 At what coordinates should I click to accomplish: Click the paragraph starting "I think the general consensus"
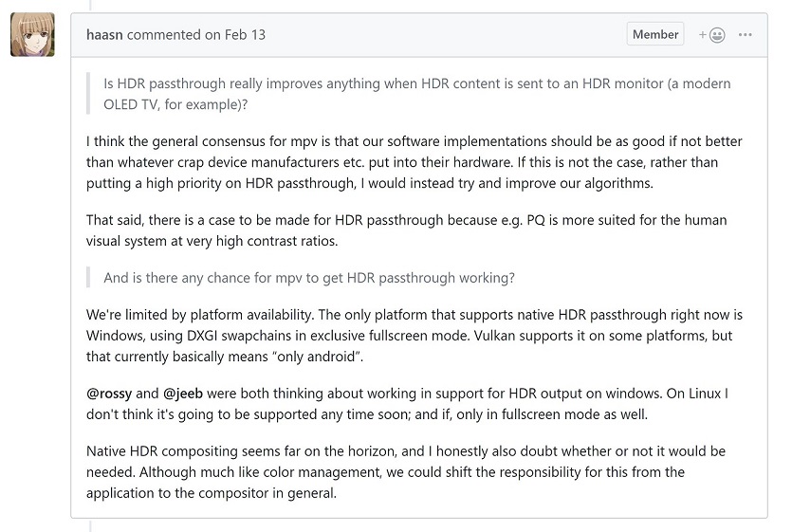pyautogui.click(x=414, y=162)
